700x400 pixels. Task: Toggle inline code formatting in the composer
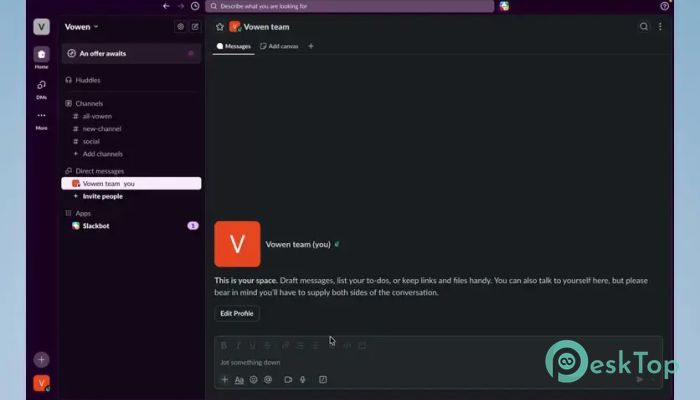[347, 346]
